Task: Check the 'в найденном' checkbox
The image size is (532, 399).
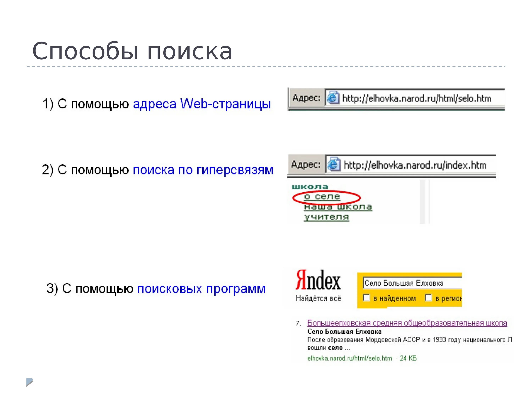Action: click(366, 298)
